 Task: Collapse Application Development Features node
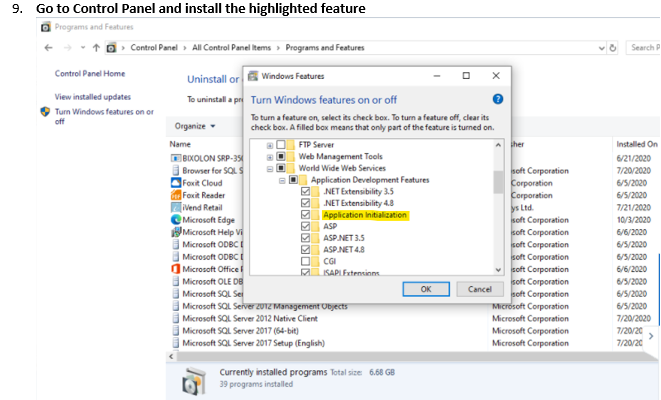pyautogui.click(x=282, y=181)
